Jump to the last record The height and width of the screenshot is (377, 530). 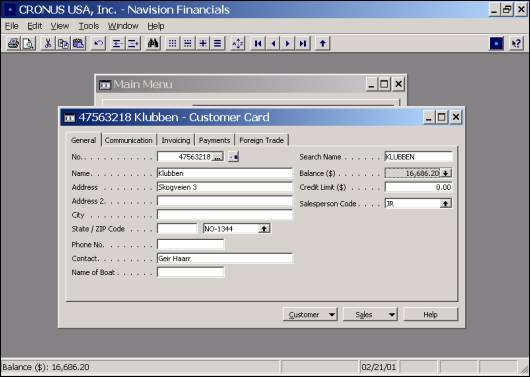(303, 43)
